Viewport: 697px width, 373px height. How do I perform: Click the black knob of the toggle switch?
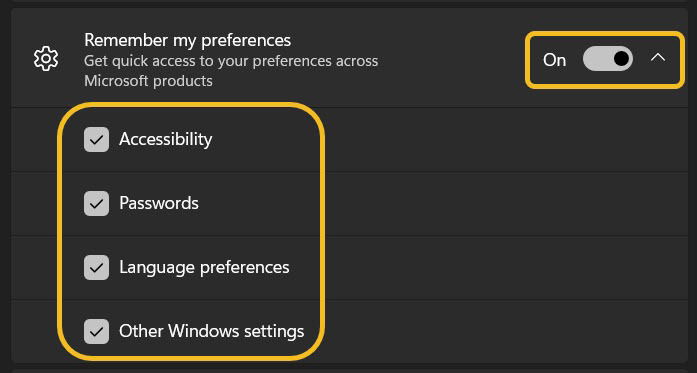[621, 58]
